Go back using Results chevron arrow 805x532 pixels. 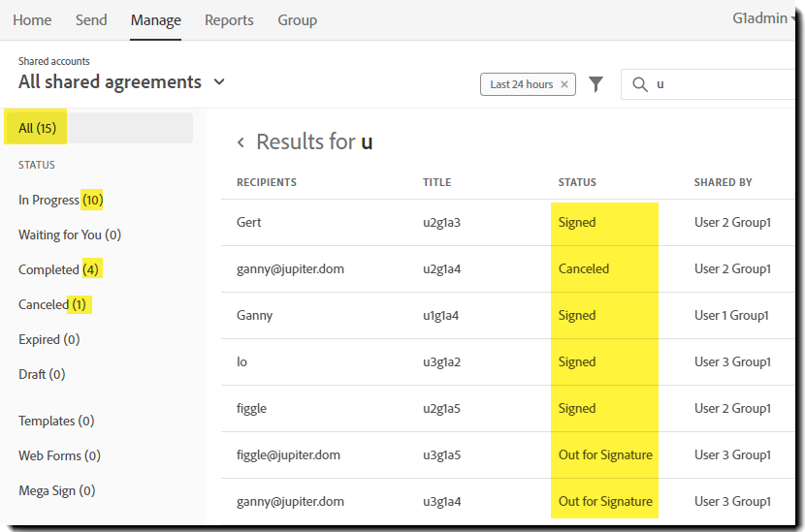[x=241, y=142]
